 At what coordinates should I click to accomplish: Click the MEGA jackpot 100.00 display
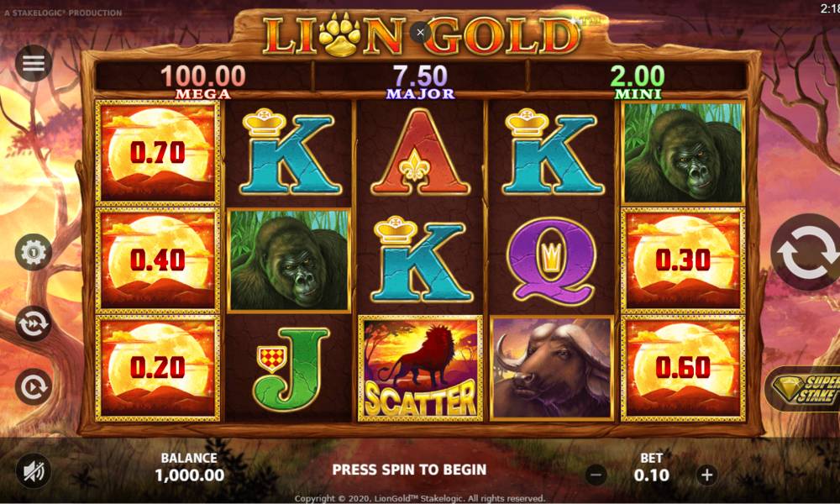[x=203, y=81]
